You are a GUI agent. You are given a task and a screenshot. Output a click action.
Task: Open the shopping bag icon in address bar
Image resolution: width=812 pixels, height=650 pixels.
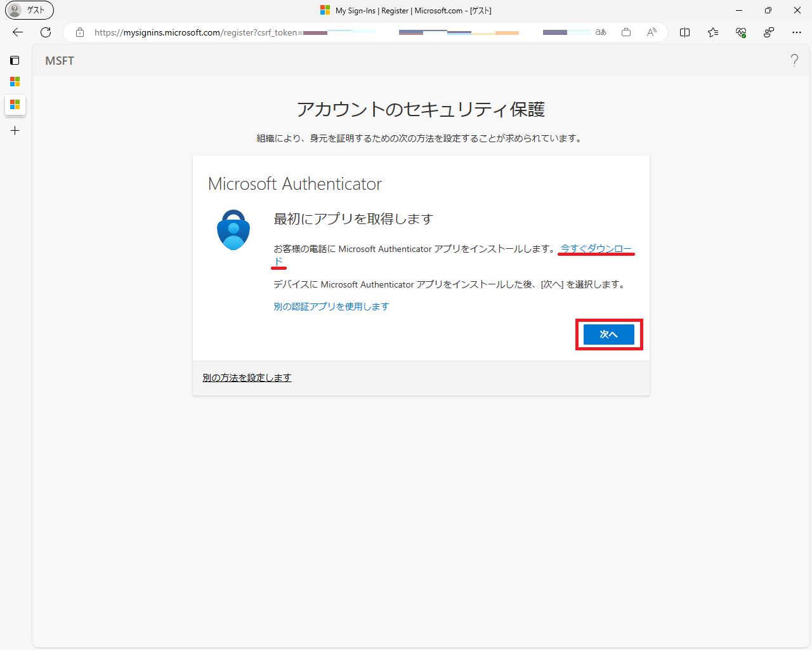[626, 32]
